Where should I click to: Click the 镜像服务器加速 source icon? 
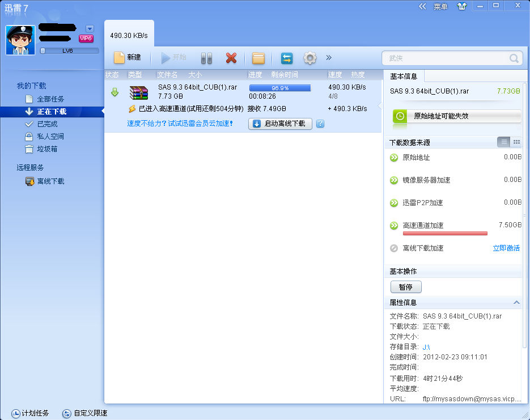tap(394, 180)
